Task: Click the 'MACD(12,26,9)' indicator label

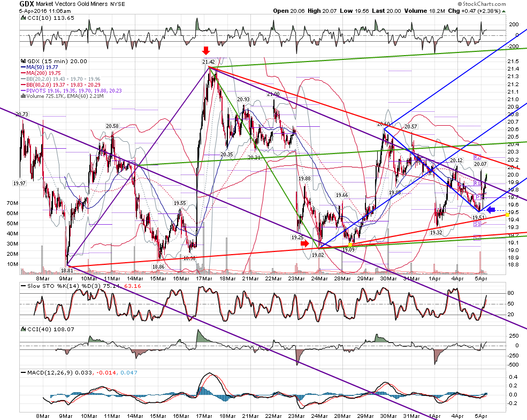Action: click(50, 372)
